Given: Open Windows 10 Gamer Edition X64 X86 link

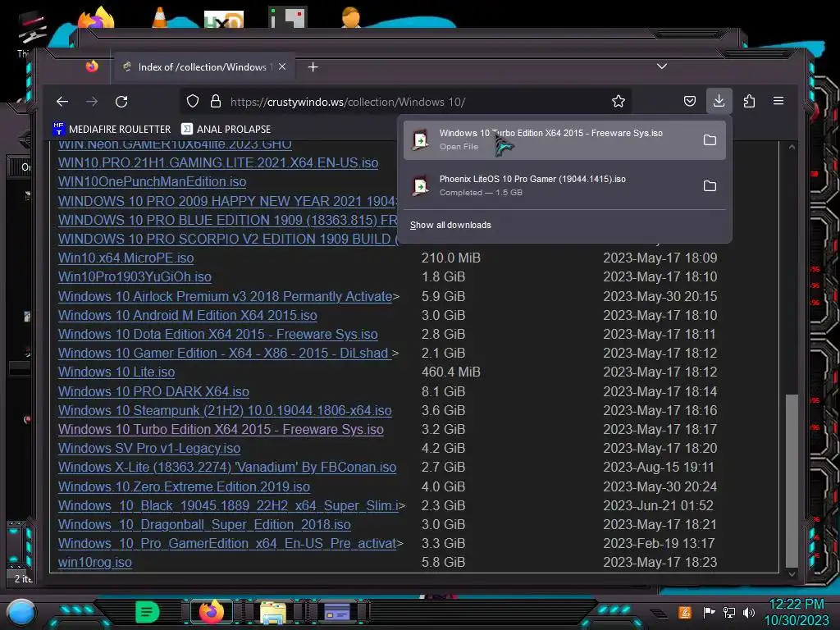Looking at the screenshot, I should click(223, 353).
